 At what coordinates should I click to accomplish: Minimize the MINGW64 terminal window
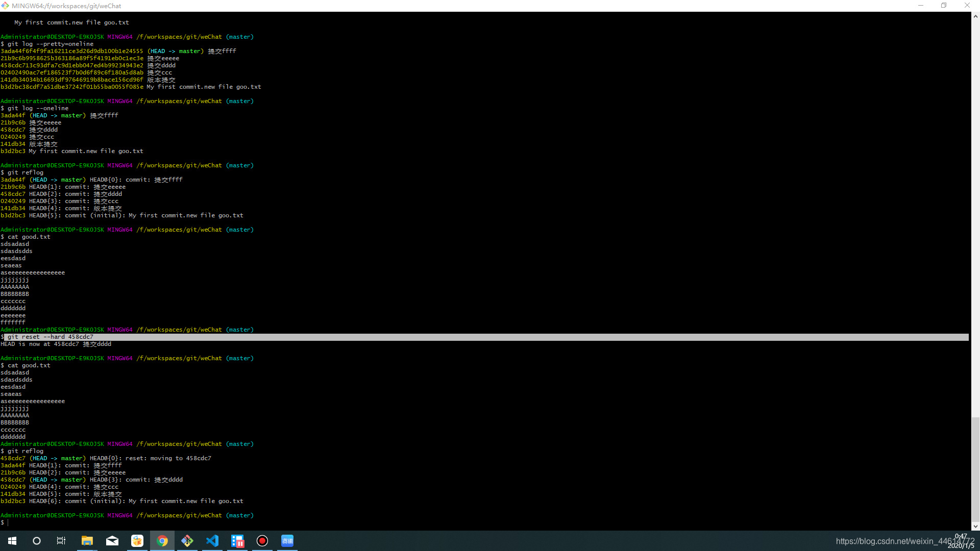tap(921, 6)
